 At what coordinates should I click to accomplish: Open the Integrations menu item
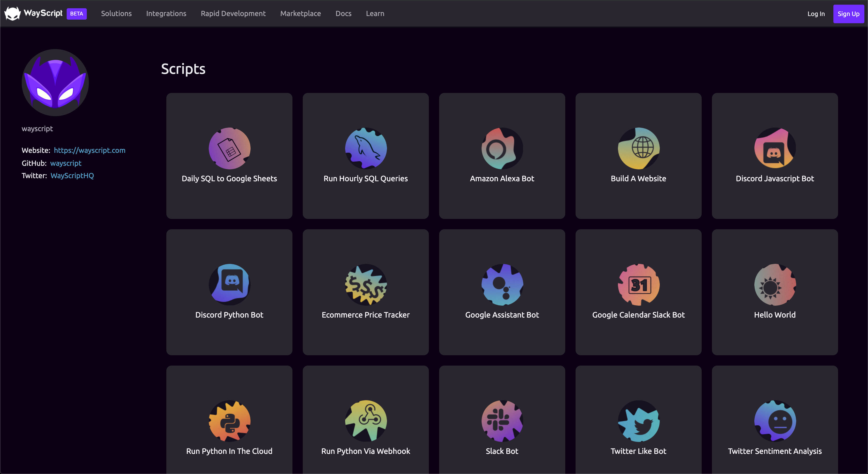[x=166, y=13]
